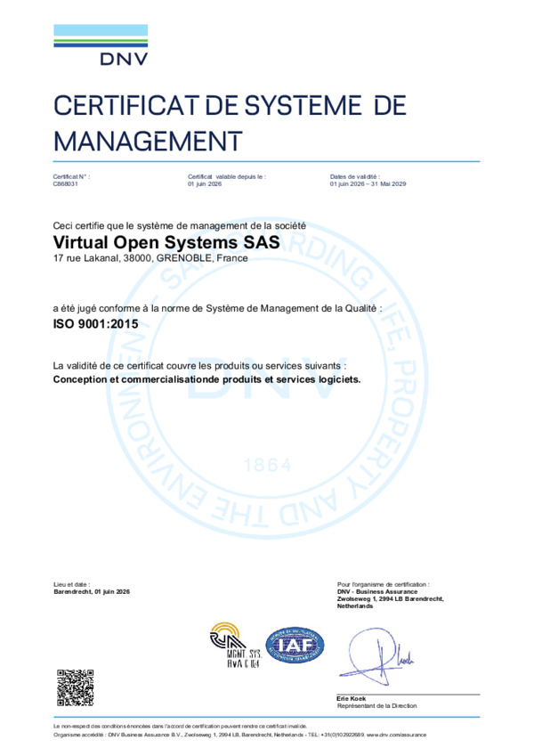Screen dimensions: 534x756
Task: Click the 'Netherlands' line under the address
Action: coord(355,606)
